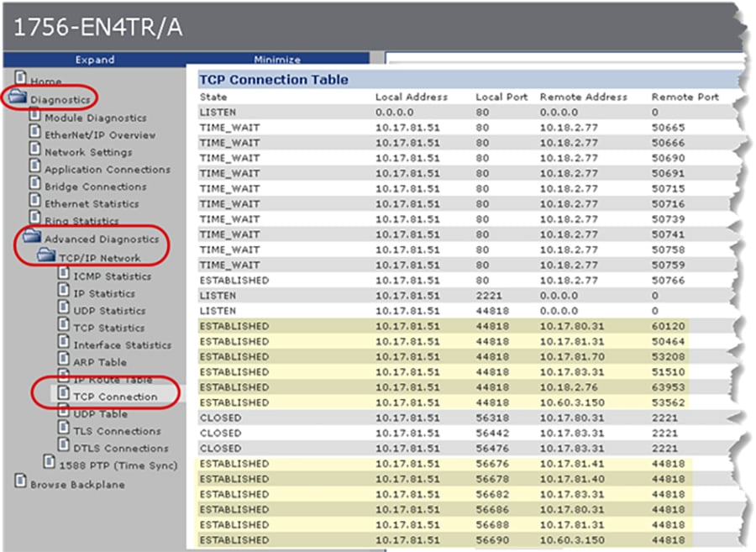Screen dimensions: 756x552
Task: Open the DTLS Connections link
Action: coord(121,449)
